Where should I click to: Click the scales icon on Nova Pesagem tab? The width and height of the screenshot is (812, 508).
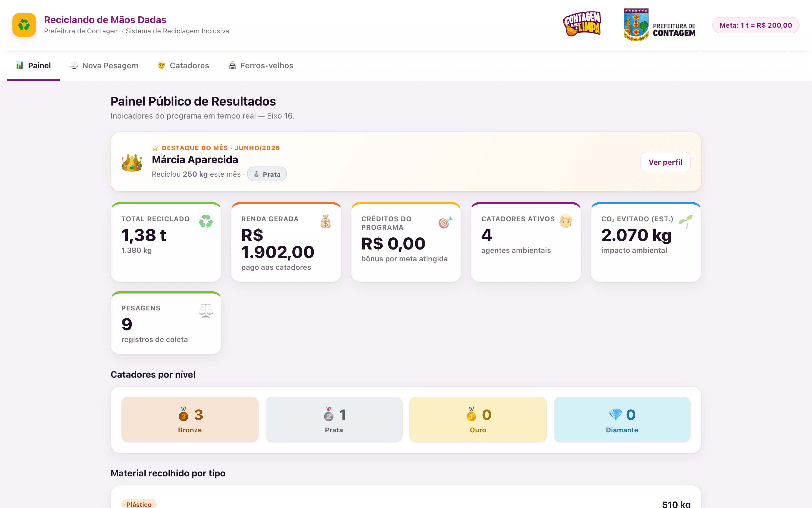pos(74,65)
